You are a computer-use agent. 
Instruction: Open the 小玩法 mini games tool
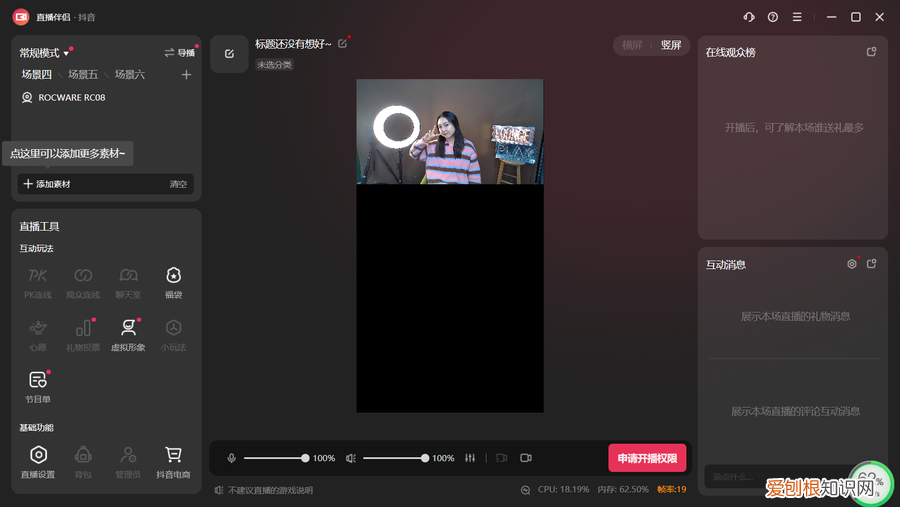[173, 335]
